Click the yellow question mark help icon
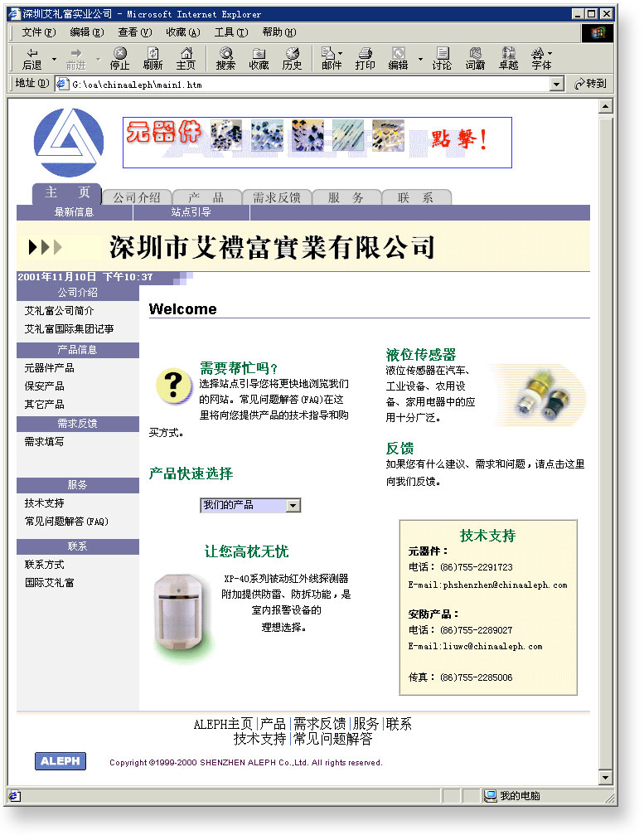The width and height of the screenshot is (644, 835). point(173,386)
